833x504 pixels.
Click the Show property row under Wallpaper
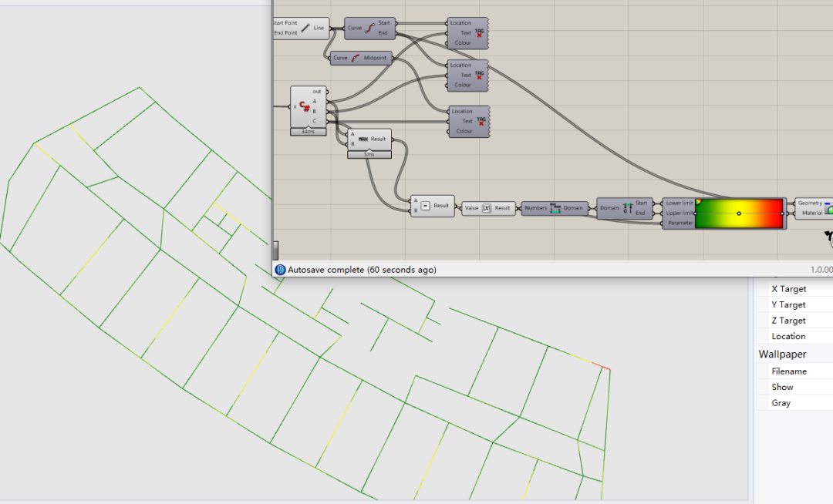coord(794,387)
